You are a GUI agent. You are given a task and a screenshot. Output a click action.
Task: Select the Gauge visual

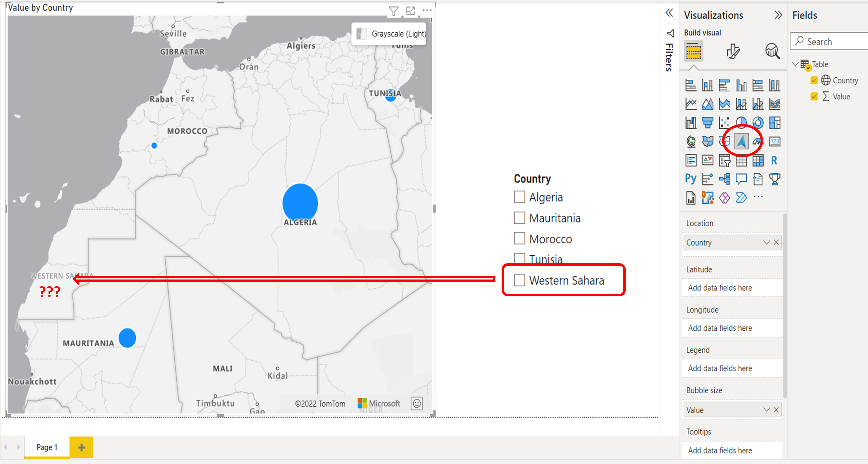pos(758,141)
